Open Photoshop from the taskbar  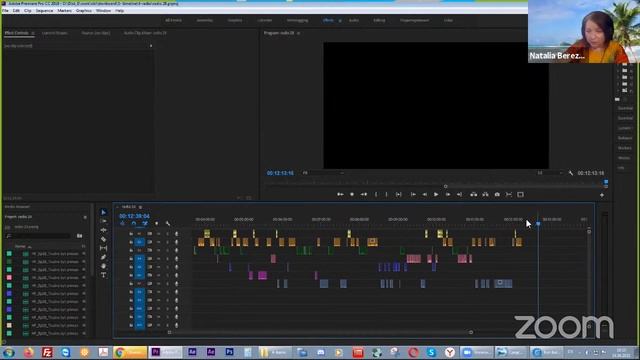230,352
